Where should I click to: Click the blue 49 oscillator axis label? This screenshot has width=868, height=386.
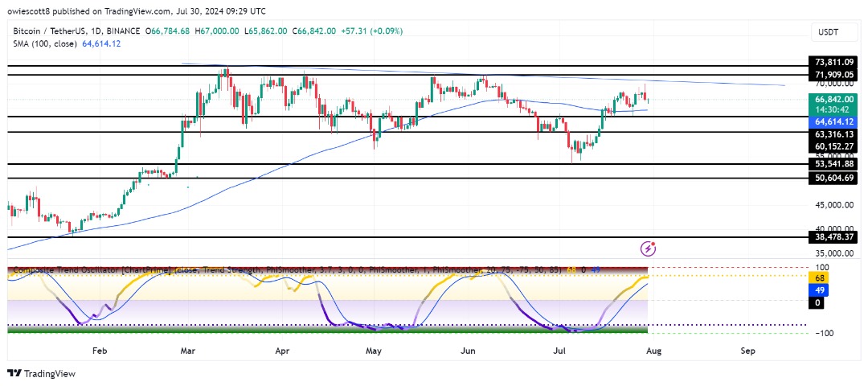coord(817,289)
